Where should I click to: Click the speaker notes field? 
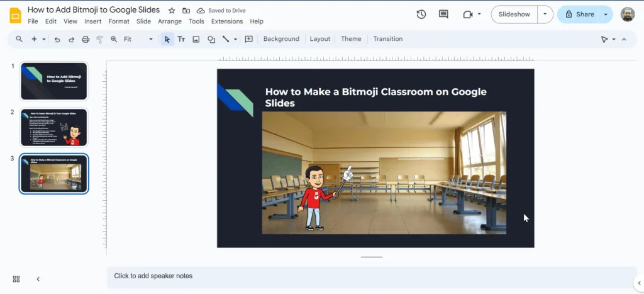tap(371, 276)
